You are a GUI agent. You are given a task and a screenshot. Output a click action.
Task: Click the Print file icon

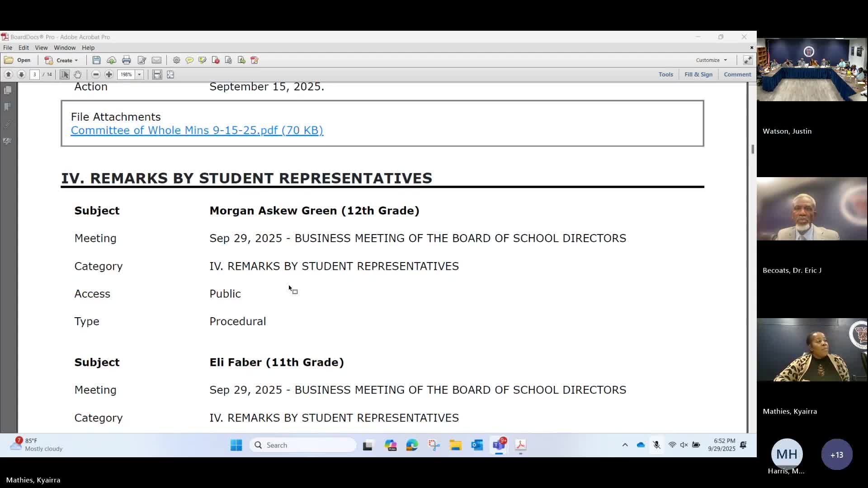click(127, 60)
